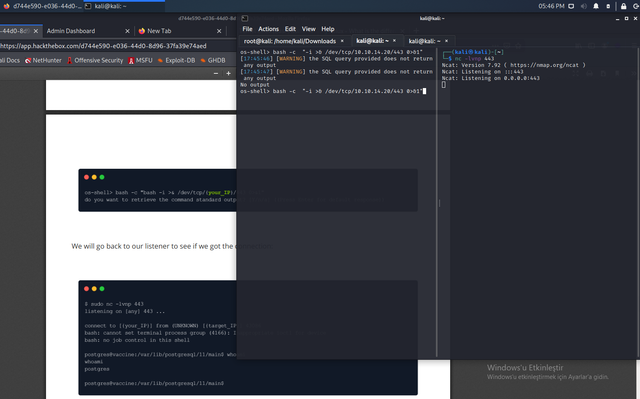Click the battery/power tray icon
The height and width of the screenshot is (399, 640).
[x=608, y=6]
